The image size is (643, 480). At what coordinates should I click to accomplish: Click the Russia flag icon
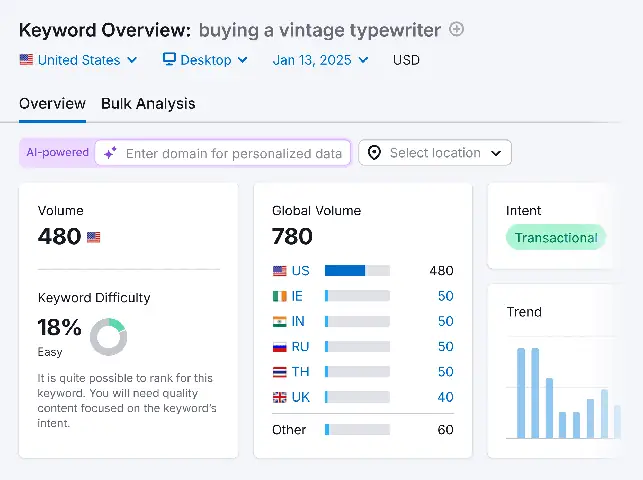click(280, 347)
